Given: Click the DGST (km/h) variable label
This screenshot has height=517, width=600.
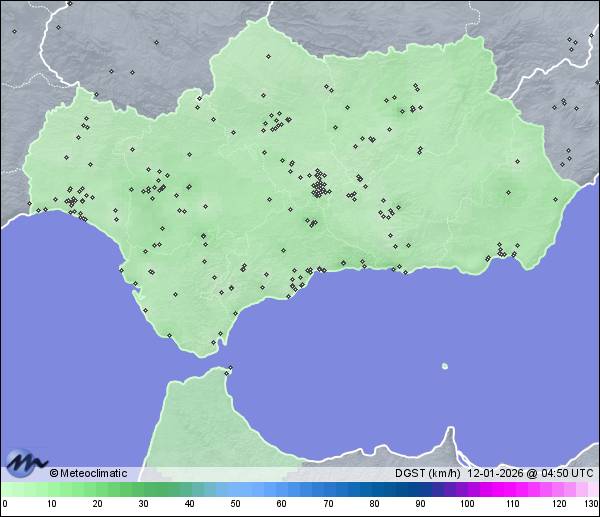Looking at the screenshot, I should (430, 473).
